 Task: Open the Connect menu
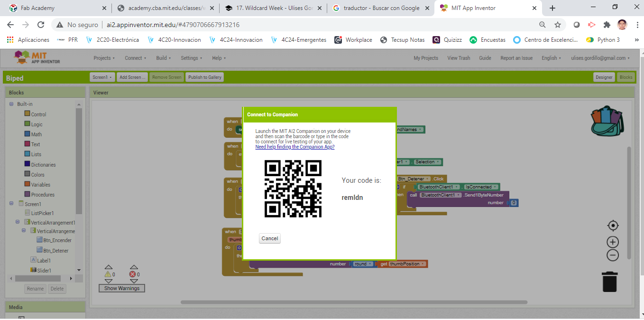[136, 58]
